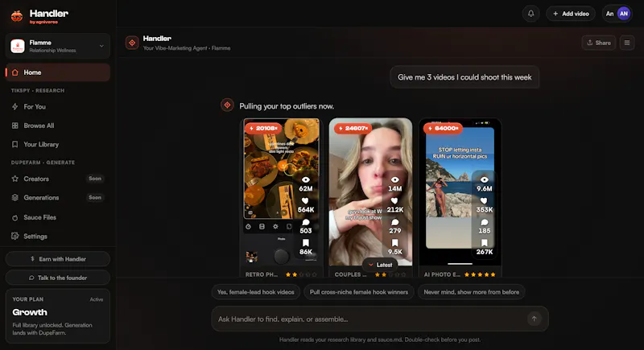This screenshot has width=644, height=350.
Task: Click the bookmark icon beside Your Library
Action: [x=15, y=145]
